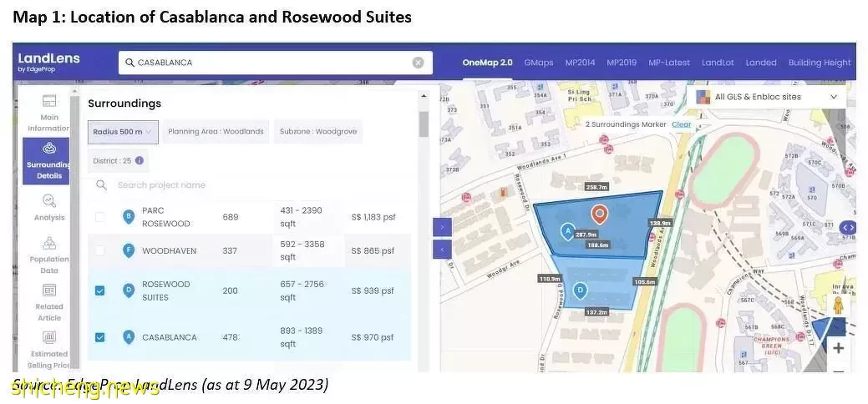Click the WOODHAVEN project name
Screen dimensions: 868x404
click(170, 250)
